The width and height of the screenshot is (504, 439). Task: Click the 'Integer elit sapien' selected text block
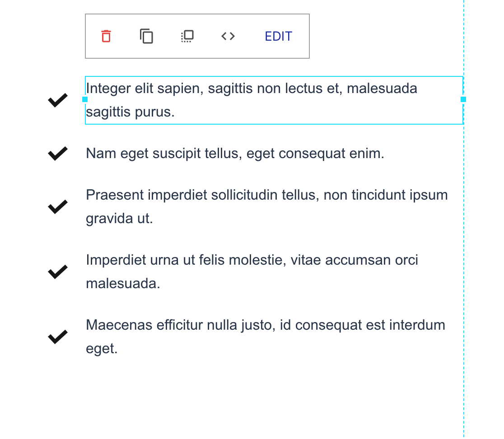[x=274, y=100]
